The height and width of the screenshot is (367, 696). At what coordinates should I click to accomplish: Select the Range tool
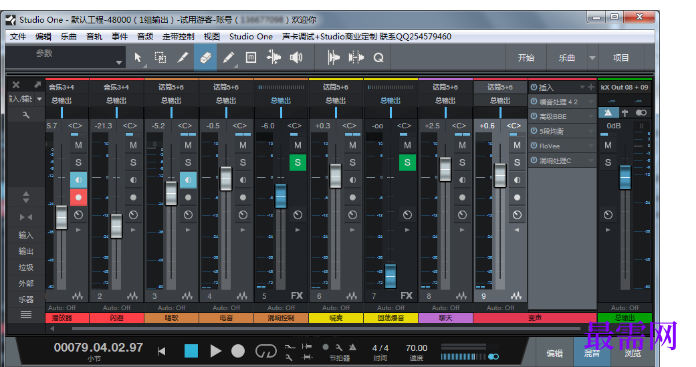click(160, 58)
